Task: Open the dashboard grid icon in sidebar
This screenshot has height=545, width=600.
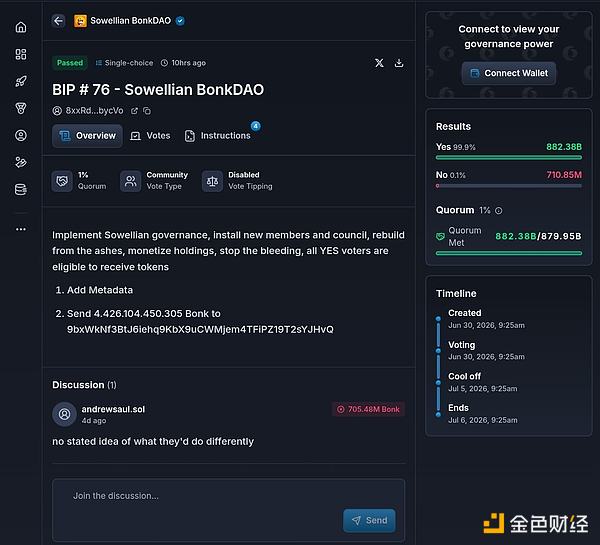Action: point(21,54)
